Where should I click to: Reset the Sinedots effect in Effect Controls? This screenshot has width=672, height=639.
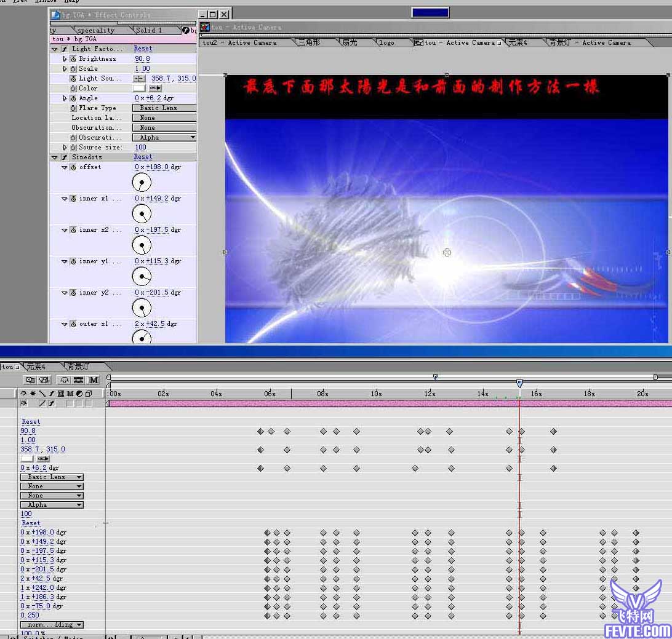[143, 157]
